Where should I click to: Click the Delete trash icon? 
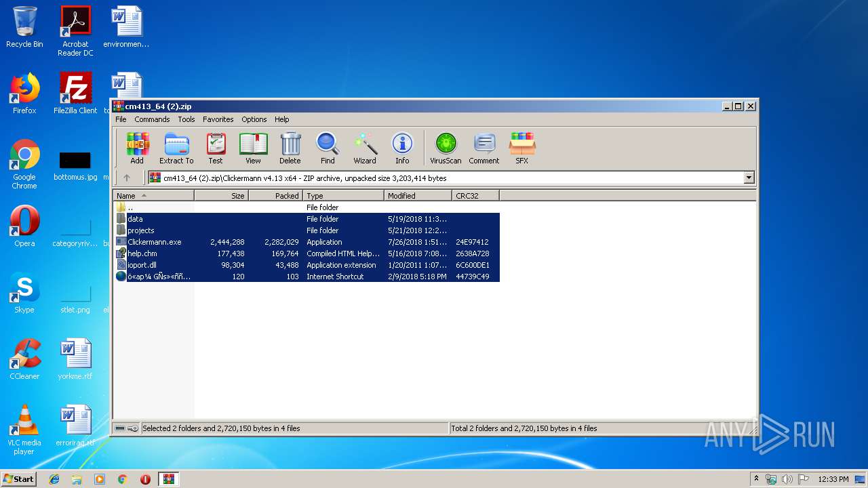click(290, 148)
